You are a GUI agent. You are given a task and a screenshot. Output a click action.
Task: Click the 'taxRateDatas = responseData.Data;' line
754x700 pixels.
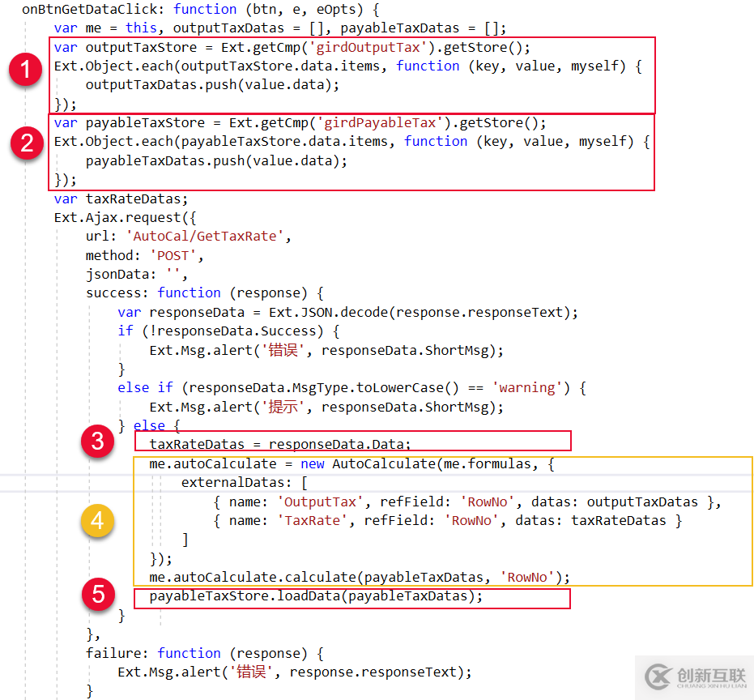tap(280, 444)
